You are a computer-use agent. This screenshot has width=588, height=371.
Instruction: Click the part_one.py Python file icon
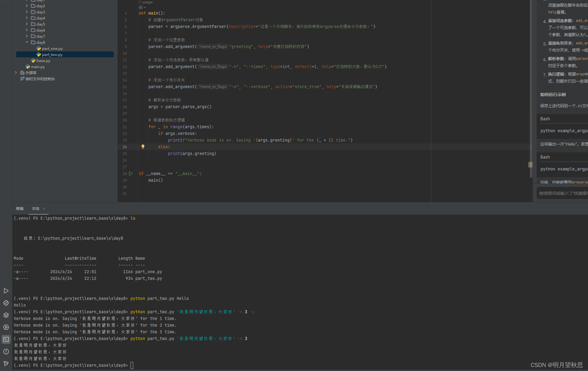pos(39,49)
